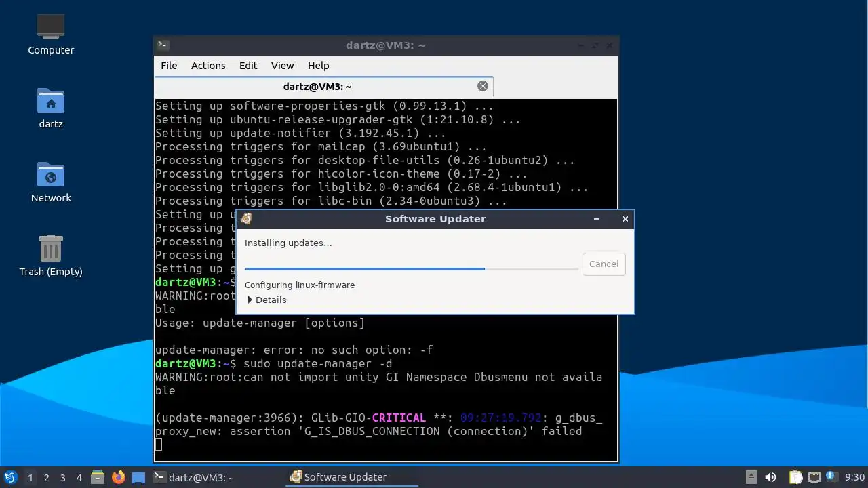The image size is (868, 488).
Task: Click the installing updates progress bar
Action: (x=411, y=269)
